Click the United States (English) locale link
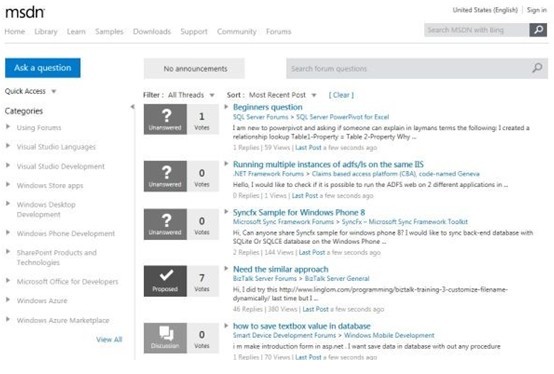Image resolution: width=554 pixels, height=374 pixels. pos(485,10)
